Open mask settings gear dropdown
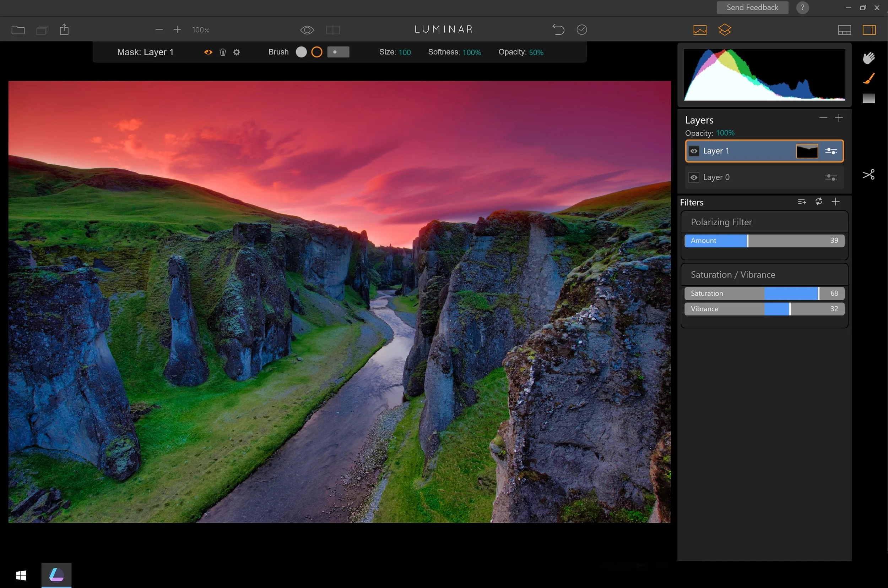888x588 pixels. [x=237, y=52]
